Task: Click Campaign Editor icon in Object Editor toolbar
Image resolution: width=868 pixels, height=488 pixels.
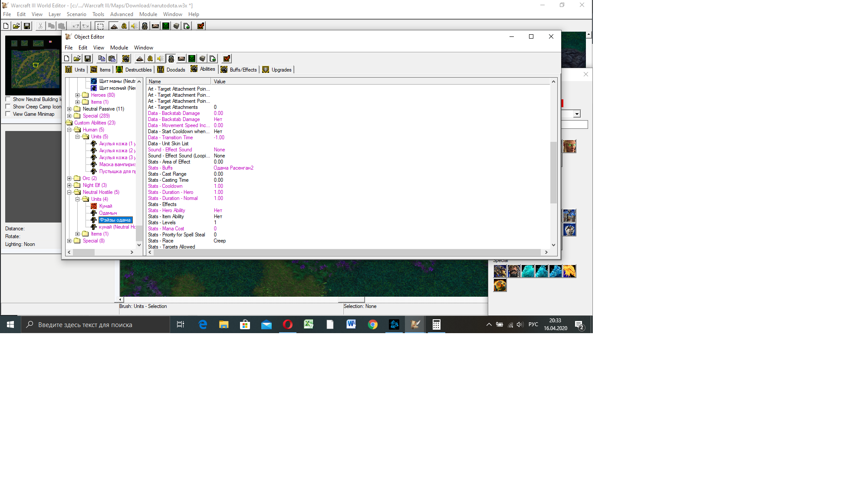Action: coord(181,59)
